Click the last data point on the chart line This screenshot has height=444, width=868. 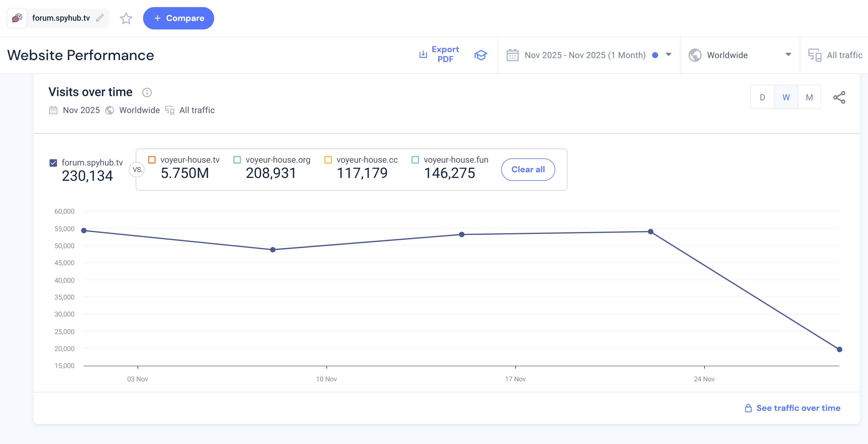(x=839, y=349)
